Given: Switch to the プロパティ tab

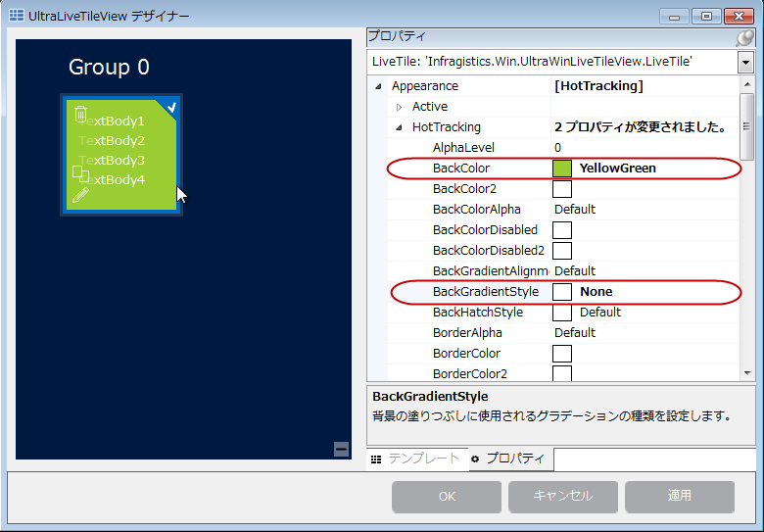Looking at the screenshot, I should pyautogui.click(x=511, y=459).
